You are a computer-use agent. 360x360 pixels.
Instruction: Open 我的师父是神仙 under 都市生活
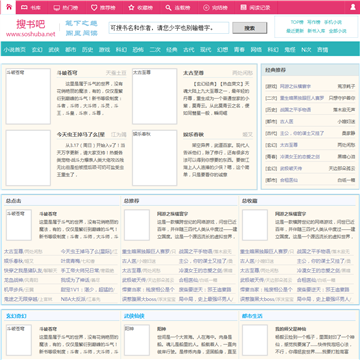tap(290, 329)
